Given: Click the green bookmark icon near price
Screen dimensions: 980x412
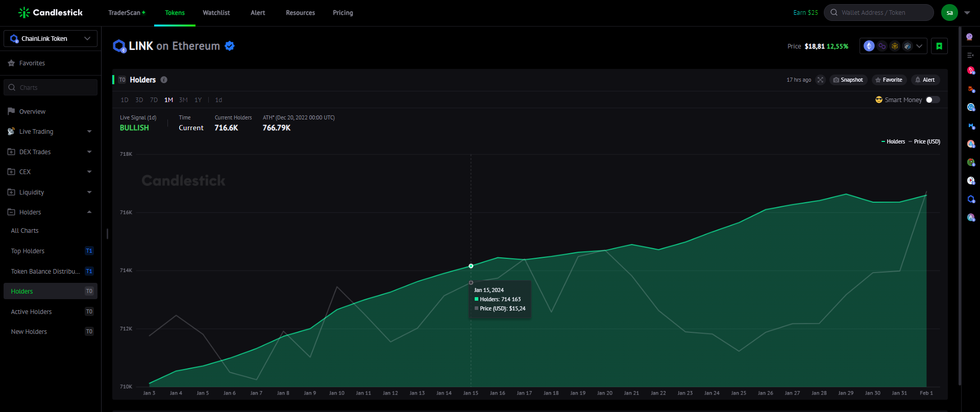Looking at the screenshot, I should click(x=939, y=46).
